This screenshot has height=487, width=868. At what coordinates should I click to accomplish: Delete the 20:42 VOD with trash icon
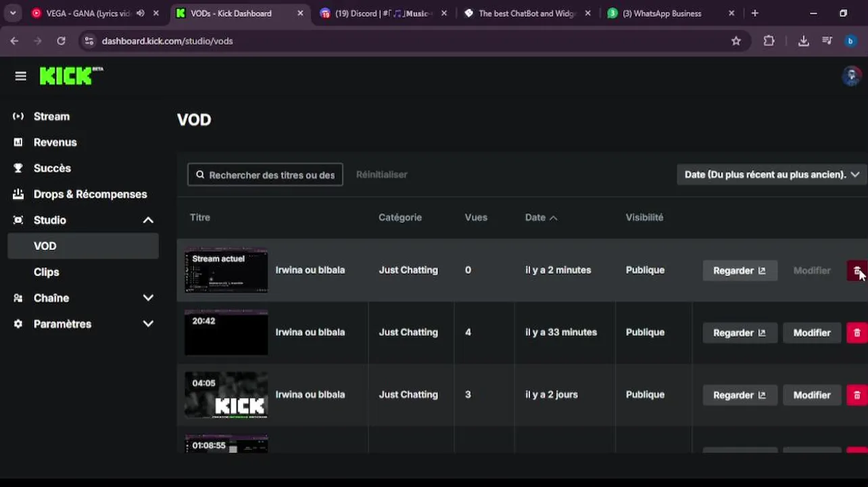point(857,333)
